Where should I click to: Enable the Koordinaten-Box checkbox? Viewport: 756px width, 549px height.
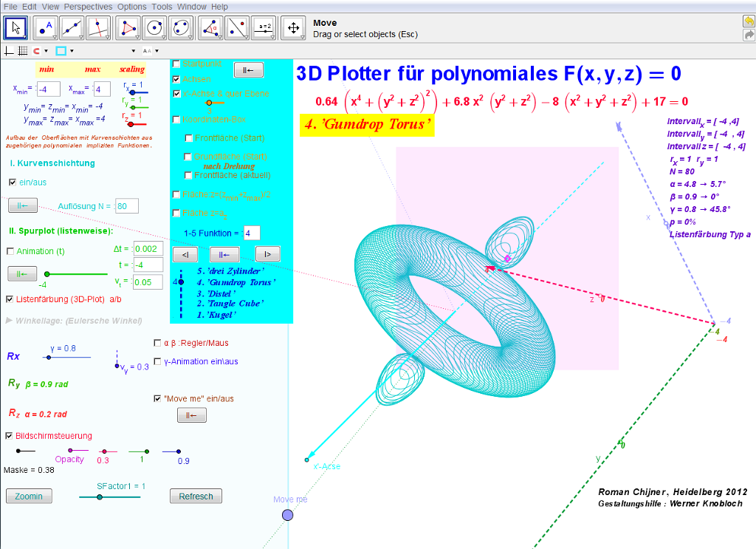(x=176, y=119)
